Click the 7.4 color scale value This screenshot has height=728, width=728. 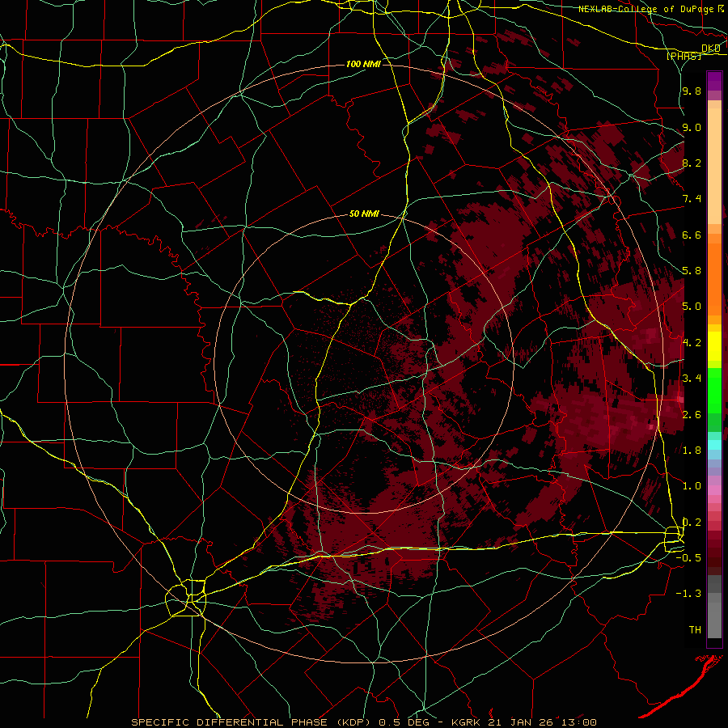click(692, 199)
